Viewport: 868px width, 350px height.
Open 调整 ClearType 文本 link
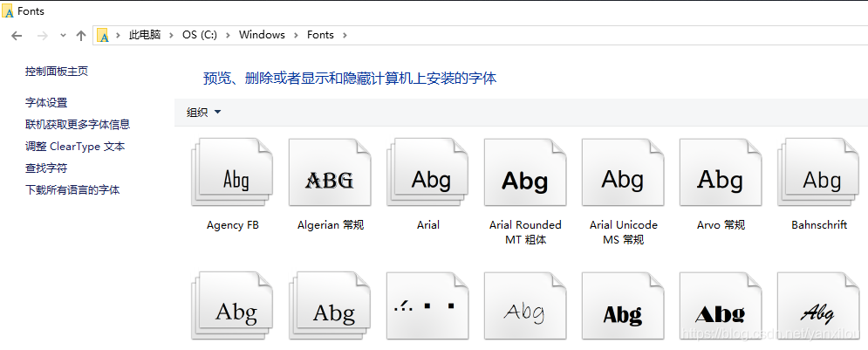(75, 147)
